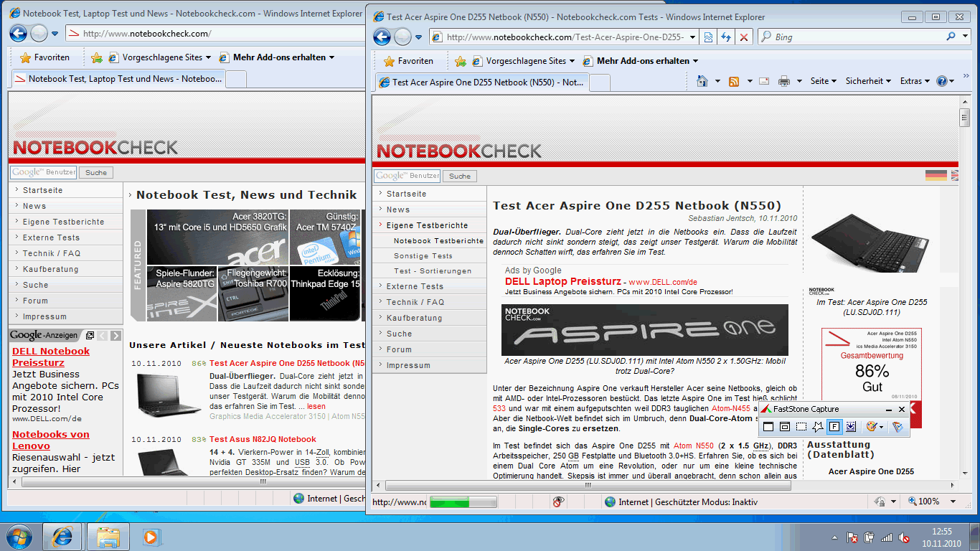Refresh the page in front IE window

[x=726, y=37]
